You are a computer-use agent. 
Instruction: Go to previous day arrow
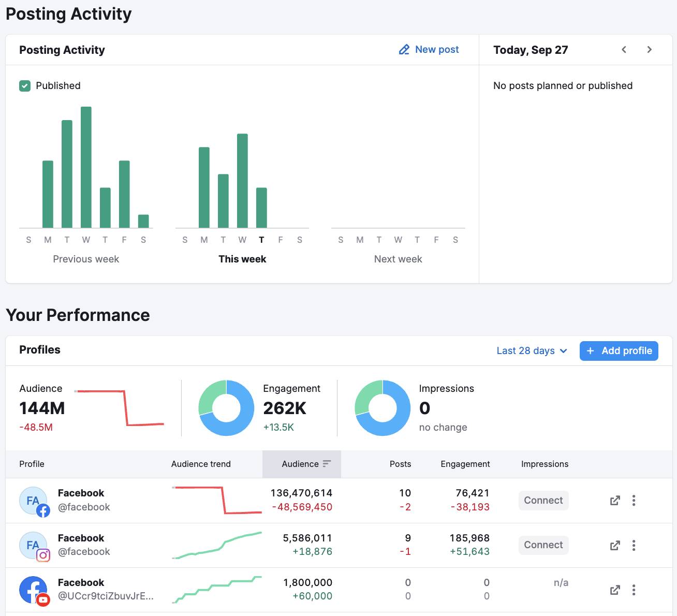(x=624, y=50)
